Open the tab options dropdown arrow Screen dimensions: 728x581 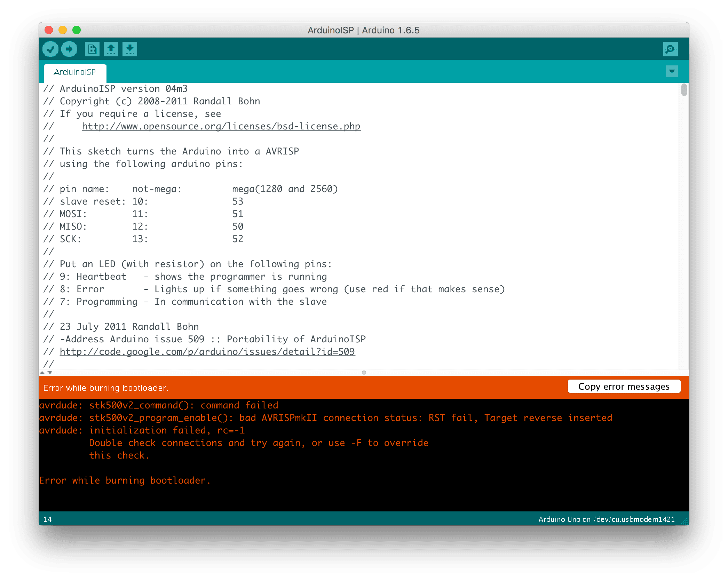click(672, 71)
